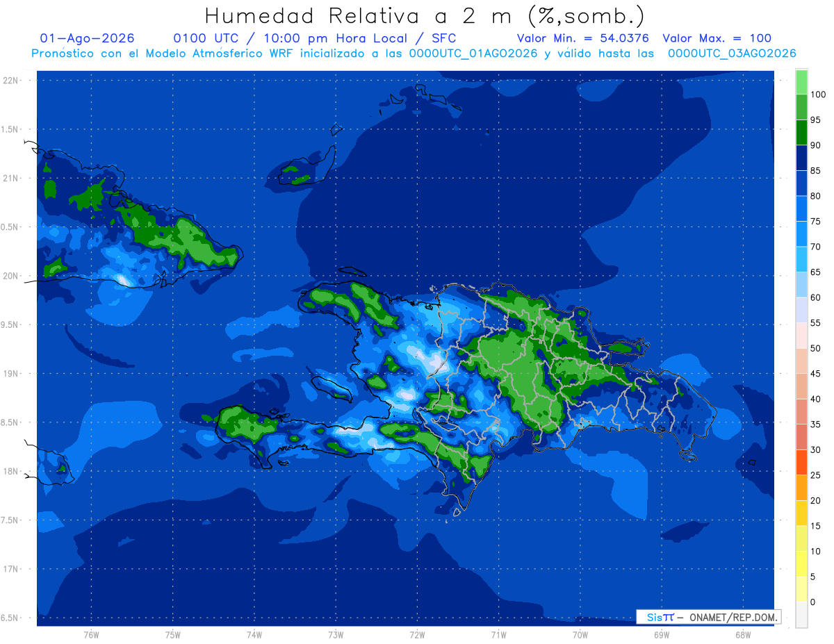Click the legend value "60"
The height and width of the screenshot is (644, 834).
pos(815,297)
